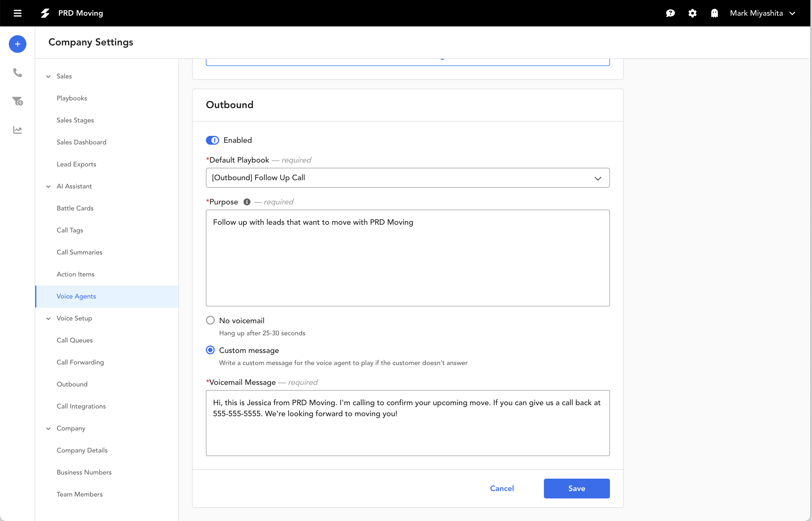Image resolution: width=812 pixels, height=521 pixels.
Task: Open the hamburger navigation menu
Action: (x=17, y=13)
